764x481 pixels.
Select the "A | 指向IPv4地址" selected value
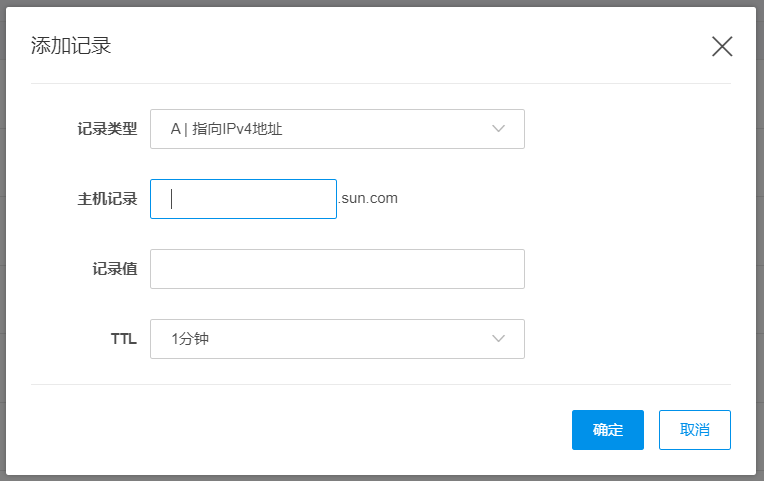tap(233, 129)
